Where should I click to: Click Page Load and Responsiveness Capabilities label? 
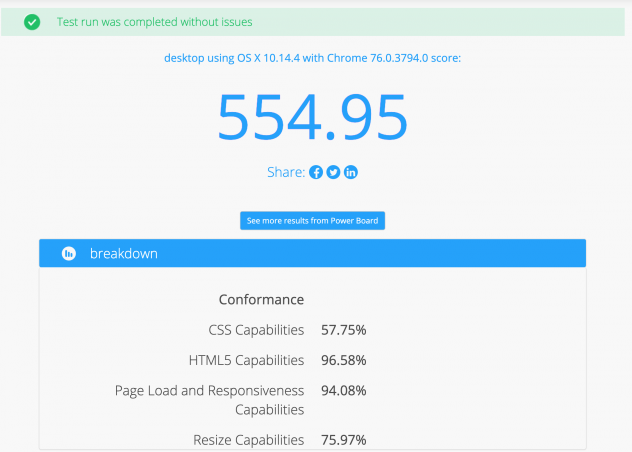coord(210,399)
